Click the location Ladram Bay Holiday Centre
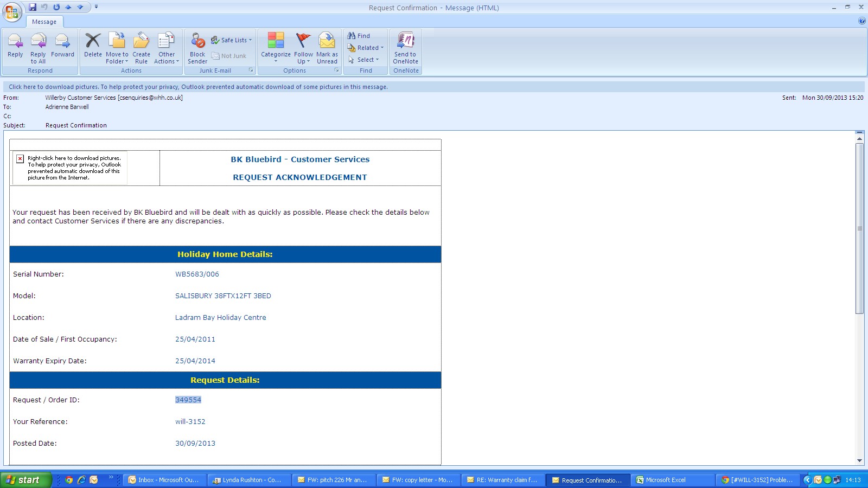Viewport: 868px width, 488px height. pyautogui.click(x=221, y=317)
